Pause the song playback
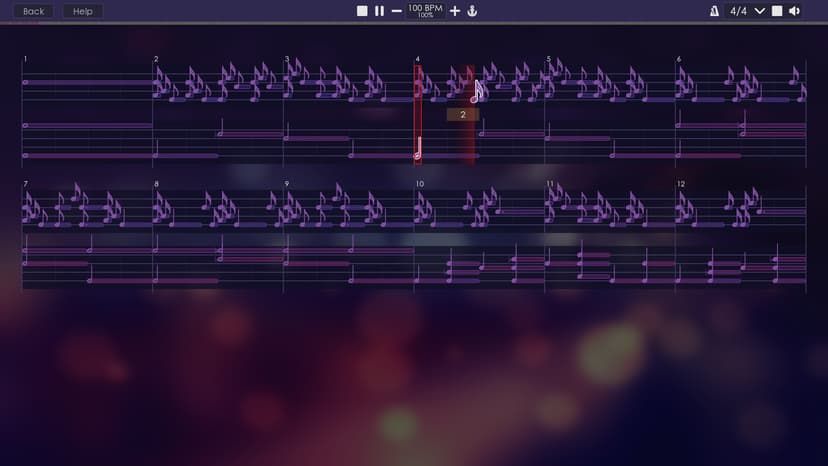 (379, 11)
